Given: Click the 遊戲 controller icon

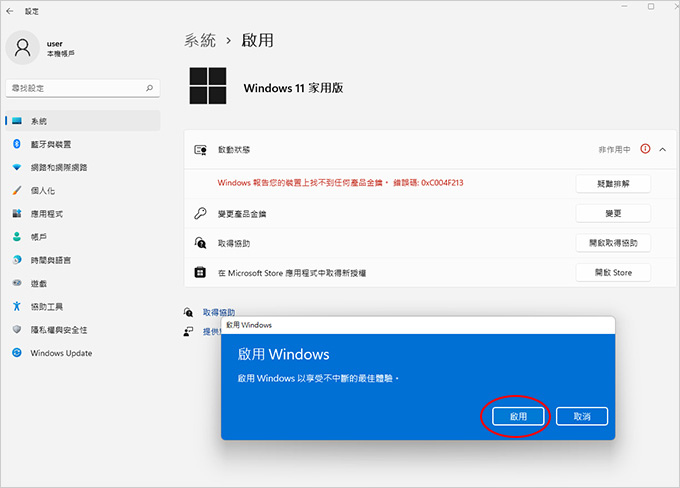Looking at the screenshot, I should pos(17,283).
